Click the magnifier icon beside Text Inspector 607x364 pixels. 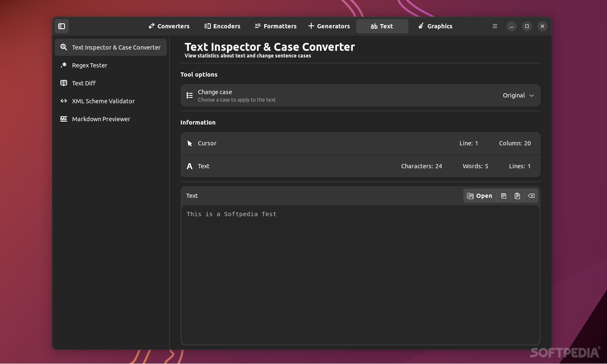click(64, 47)
